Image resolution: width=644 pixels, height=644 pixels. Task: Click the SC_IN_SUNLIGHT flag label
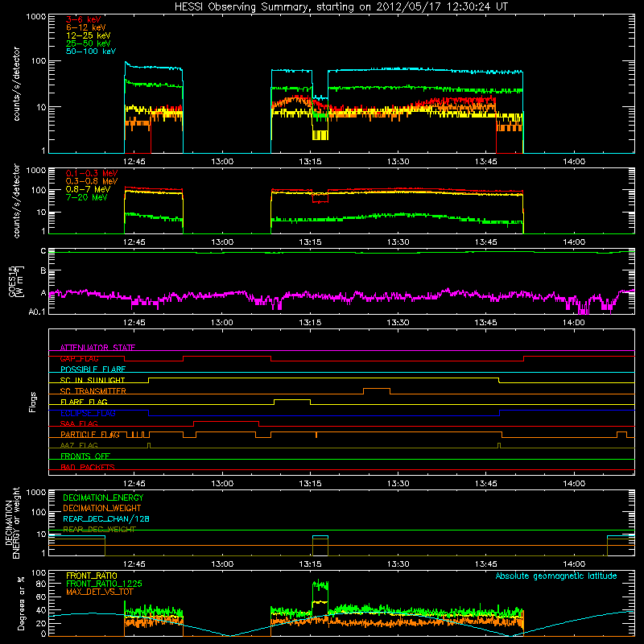(93, 380)
